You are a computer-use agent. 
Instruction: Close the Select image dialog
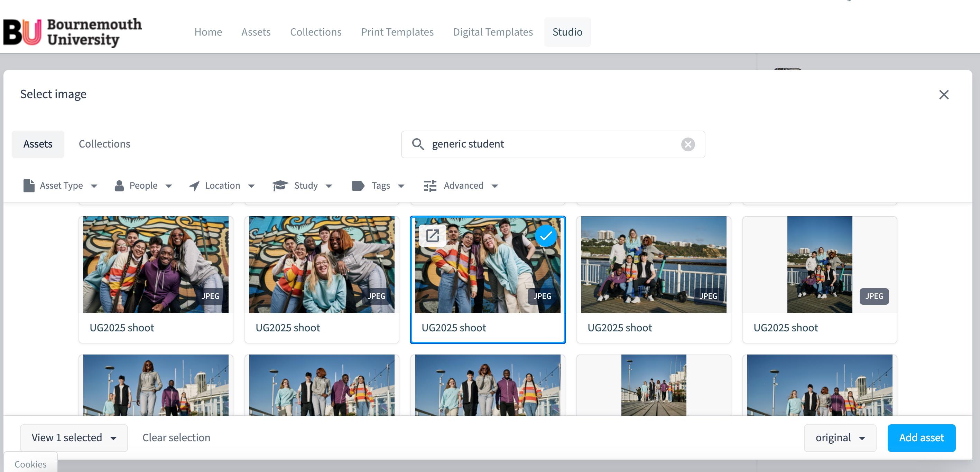tap(943, 95)
